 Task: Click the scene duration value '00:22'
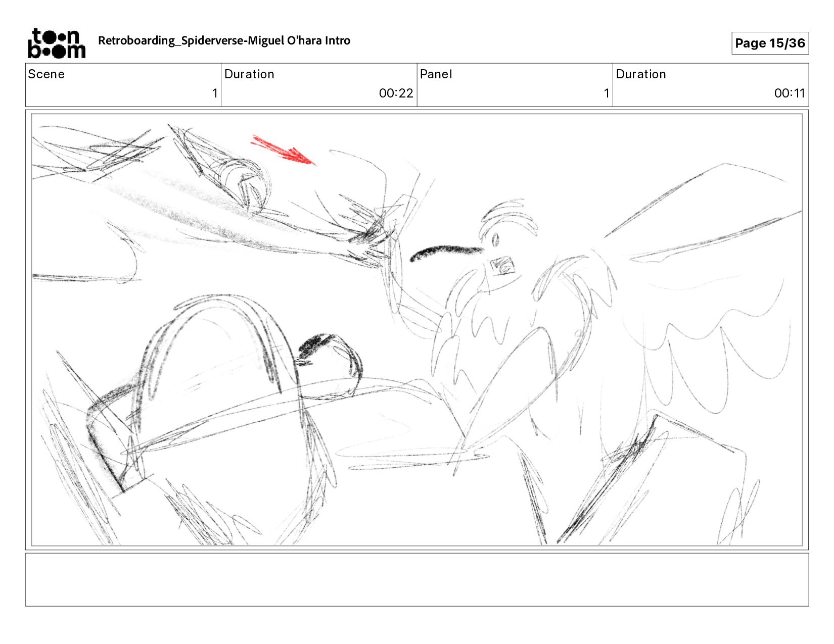tap(396, 93)
